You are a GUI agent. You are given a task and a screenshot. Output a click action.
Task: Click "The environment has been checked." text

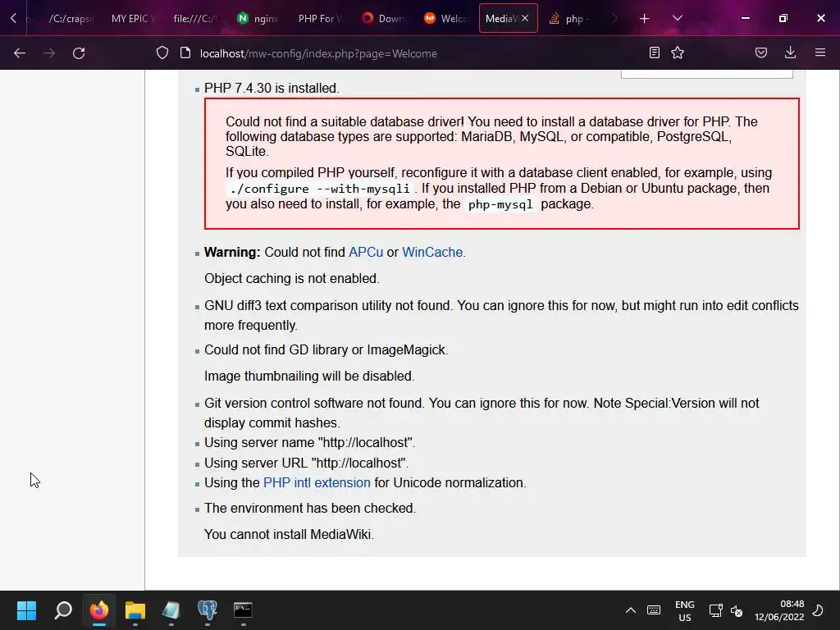click(x=309, y=509)
